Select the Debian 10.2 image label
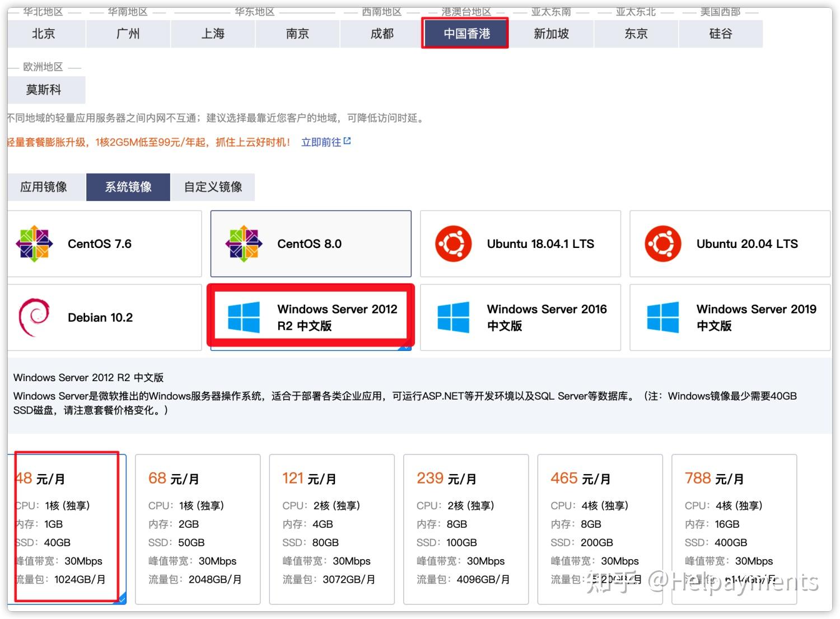Screen dimensions: 840x619 pyautogui.click(x=100, y=318)
